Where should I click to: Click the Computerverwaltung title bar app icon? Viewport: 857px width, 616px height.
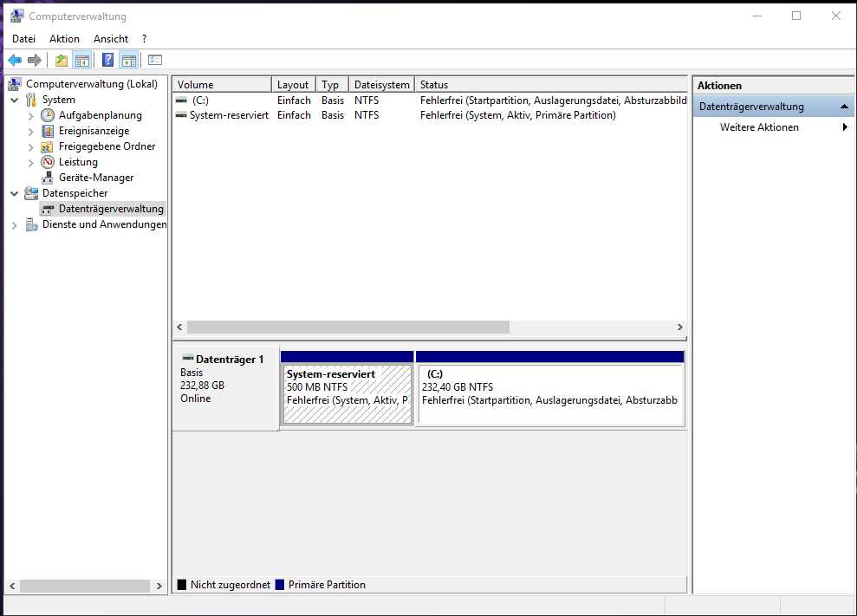17,16
